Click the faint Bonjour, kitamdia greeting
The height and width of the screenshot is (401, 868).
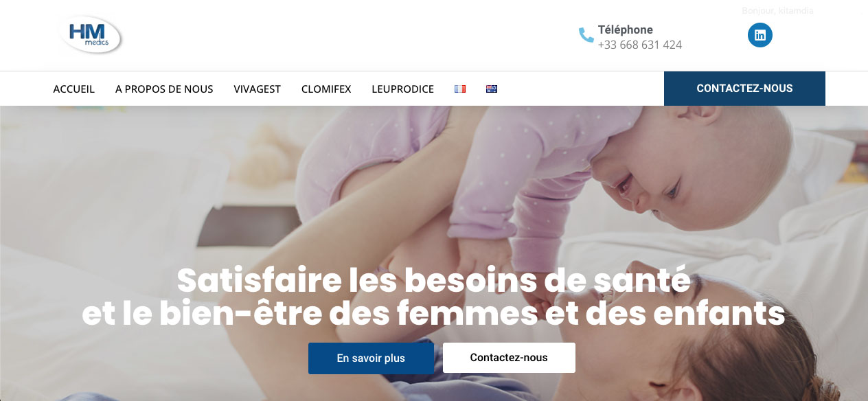tap(778, 11)
